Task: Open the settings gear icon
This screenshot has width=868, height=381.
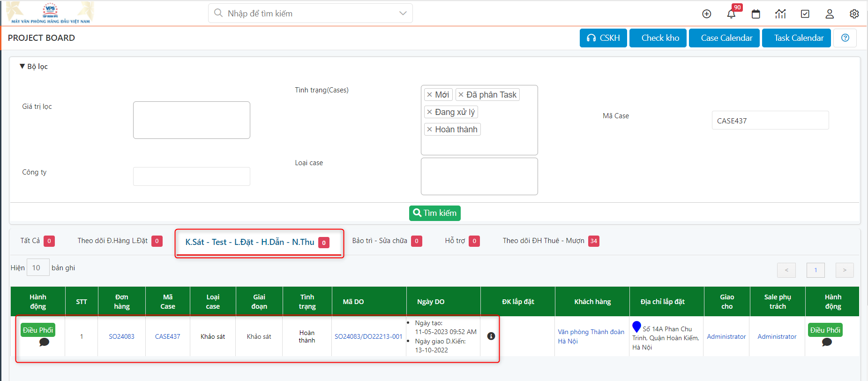Action: coord(854,14)
